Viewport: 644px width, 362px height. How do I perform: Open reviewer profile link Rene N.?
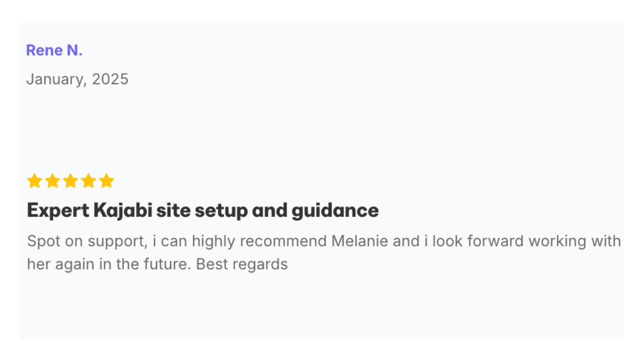coord(54,50)
